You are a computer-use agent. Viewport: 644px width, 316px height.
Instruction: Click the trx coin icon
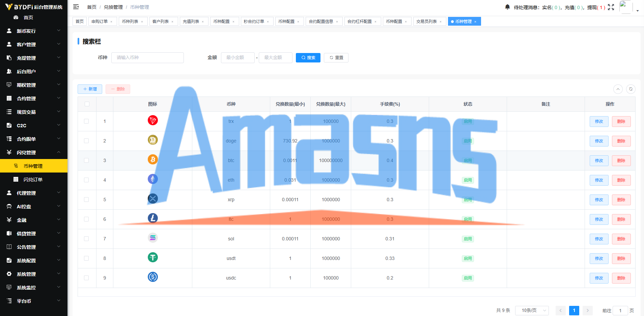click(x=153, y=120)
